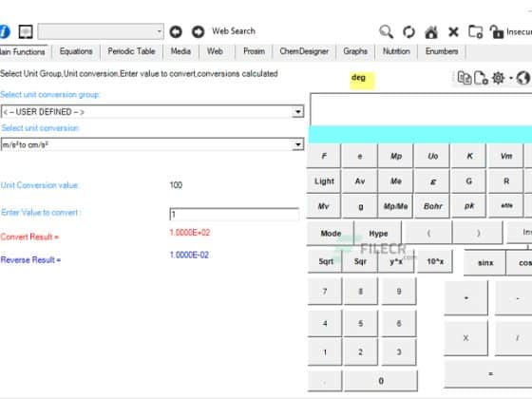This screenshot has height=399, width=532.
Task: Click the Sqr square button
Action: (x=360, y=261)
